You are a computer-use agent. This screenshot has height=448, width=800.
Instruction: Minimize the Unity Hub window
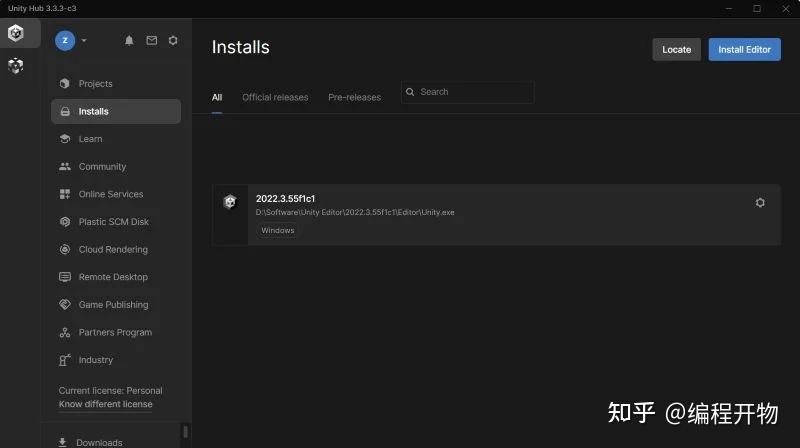coord(729,9)
